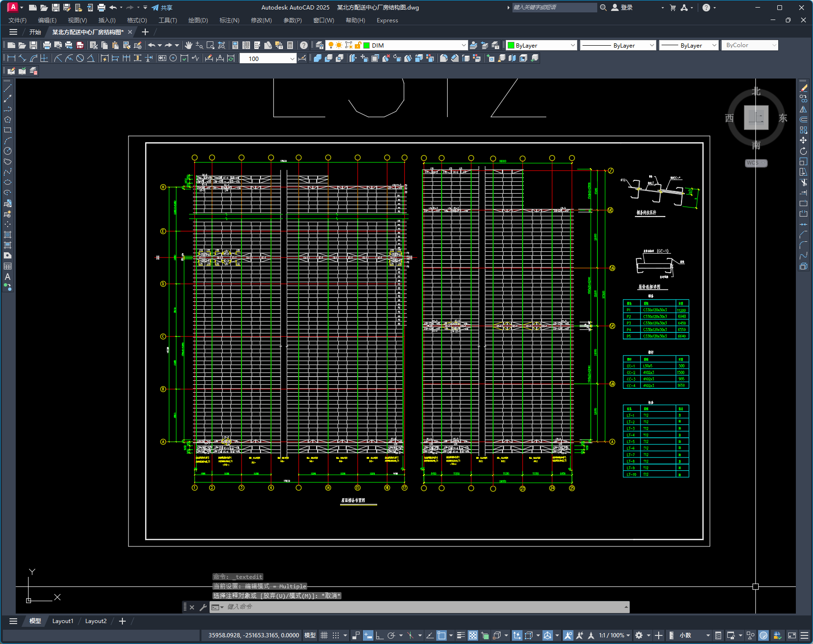Select the Circle draw tool
This screenshot has height=644, width=813.
(8, 151)
